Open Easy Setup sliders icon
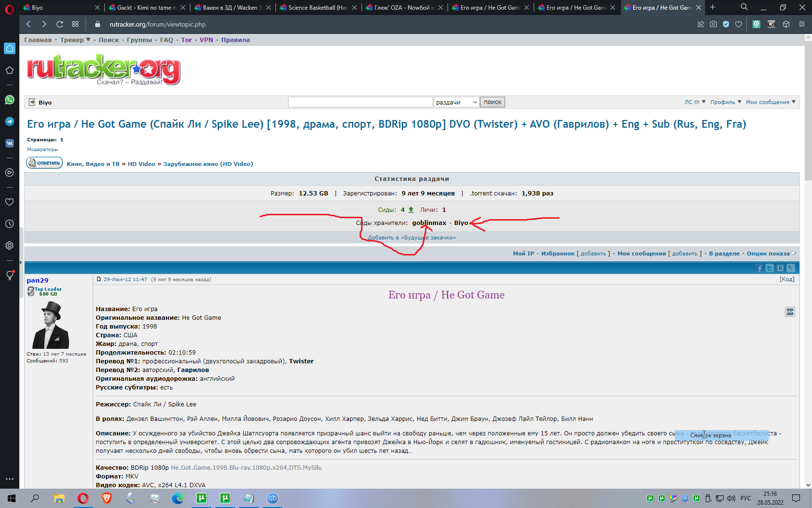 click(x=802, y=24)
